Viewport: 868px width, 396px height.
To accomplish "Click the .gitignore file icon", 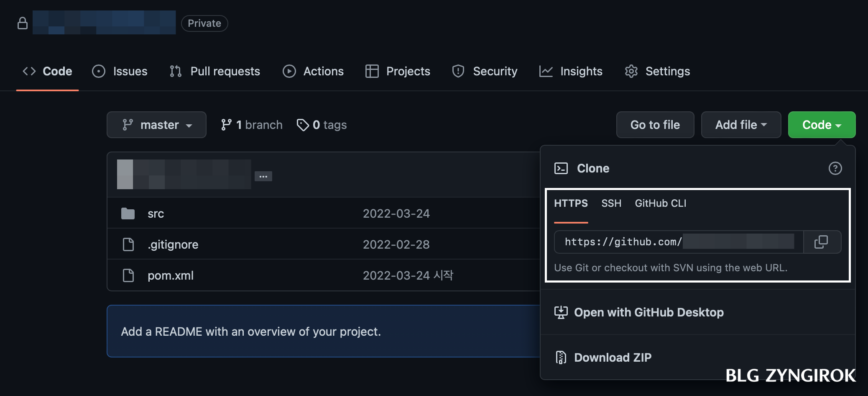I will 128,244.
